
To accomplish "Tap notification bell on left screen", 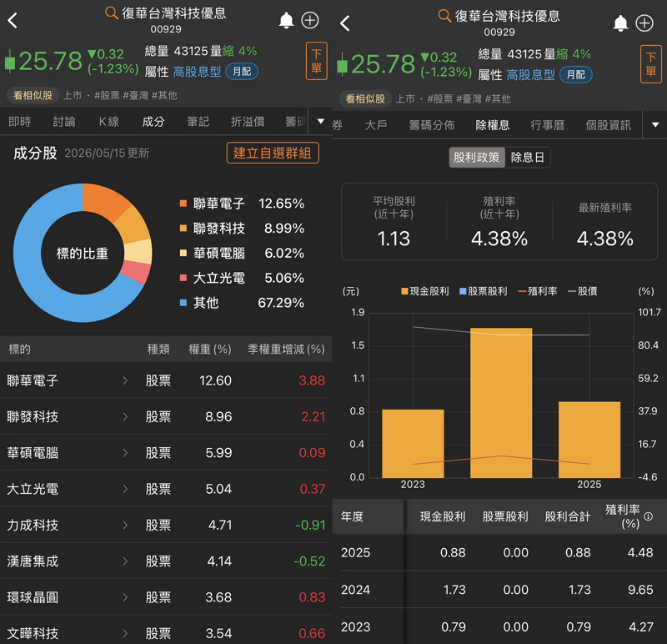I will [x=286, y=20].
